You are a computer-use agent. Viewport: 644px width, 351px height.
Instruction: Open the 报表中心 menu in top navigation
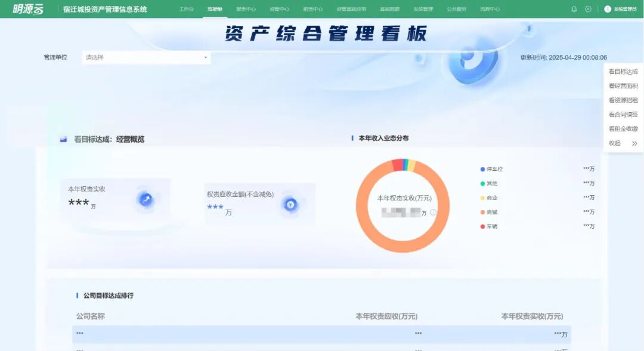(x=246, y=9)
